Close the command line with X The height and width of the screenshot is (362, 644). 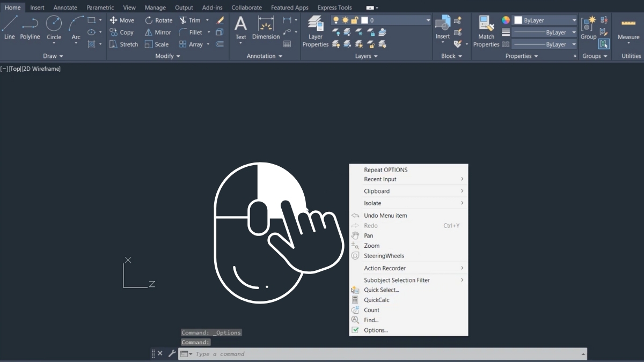160,353
